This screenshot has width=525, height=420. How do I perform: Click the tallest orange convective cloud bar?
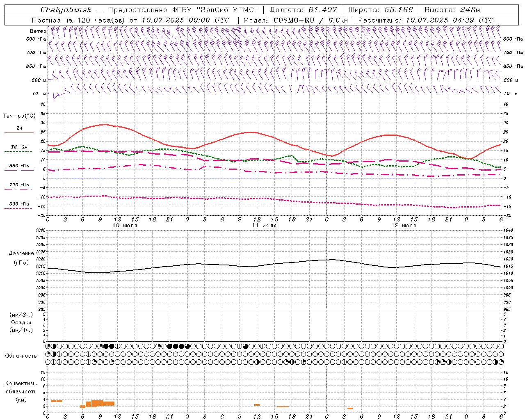pyautogui.click(x=97, y=403)
